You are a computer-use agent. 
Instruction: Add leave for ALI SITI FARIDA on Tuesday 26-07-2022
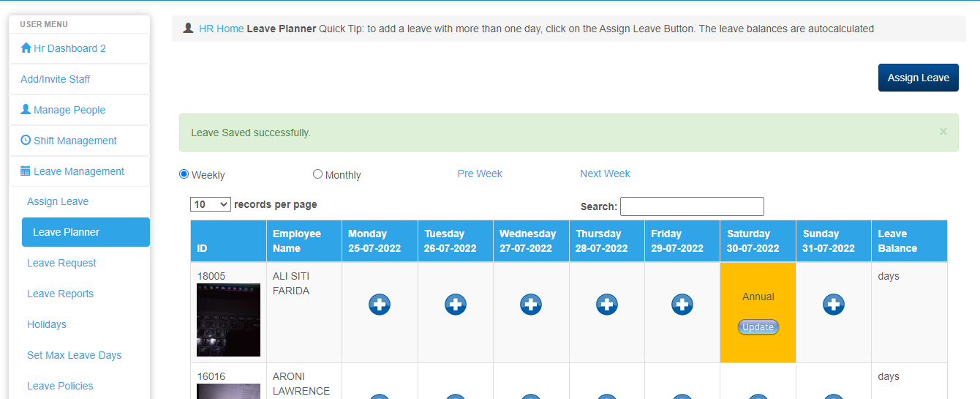[x=456, y=305]
